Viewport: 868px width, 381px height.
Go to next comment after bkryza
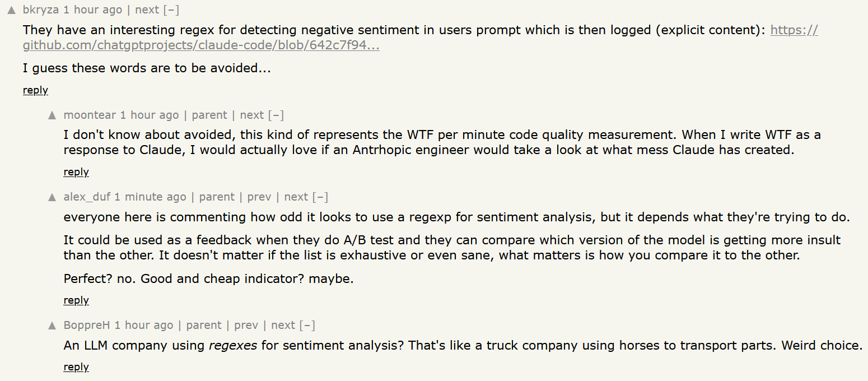click(x=147, y=9)
